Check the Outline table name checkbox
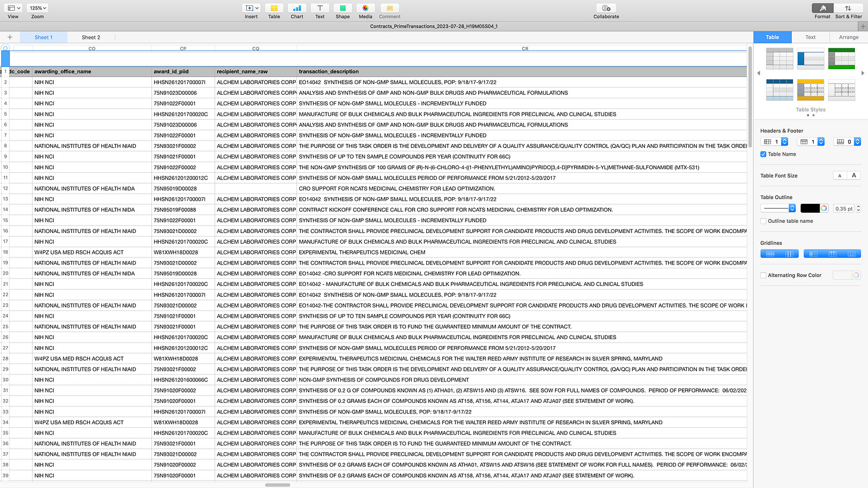The width and height of the screenshot is (868, 488). pyautogui.click(x=764, y=221)
